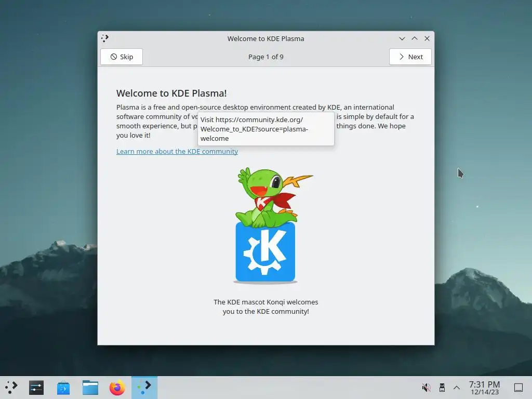Open Discover software center from taskbar
This screenshot has width=532, height=399.
click(63, 388)
